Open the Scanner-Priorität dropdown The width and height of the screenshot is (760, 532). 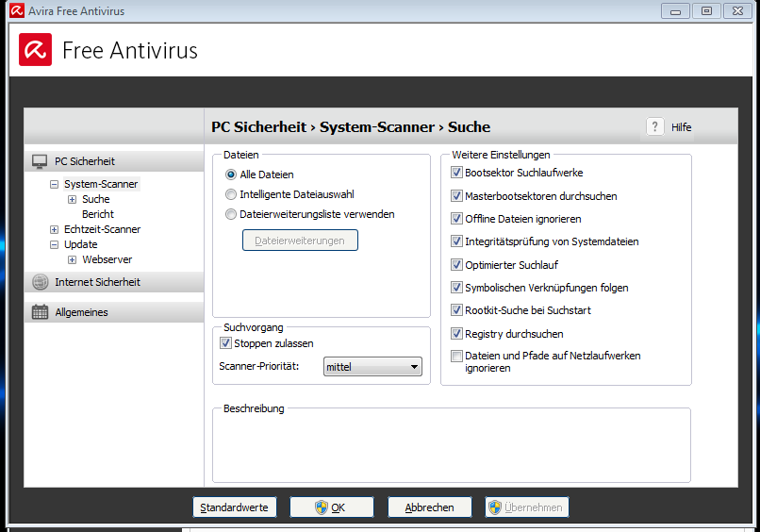point(372,367)
